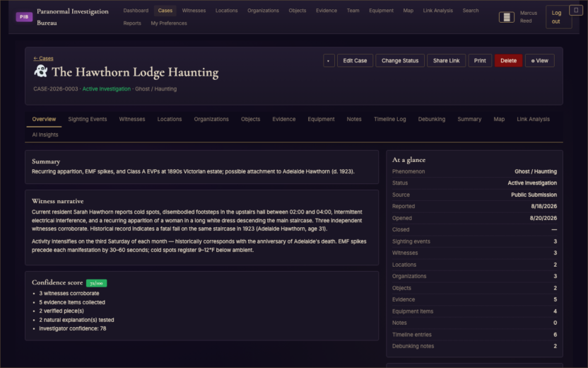Screen dimensions: 588x368
Task: Open the View options button
Action: (x=540, y=60)
